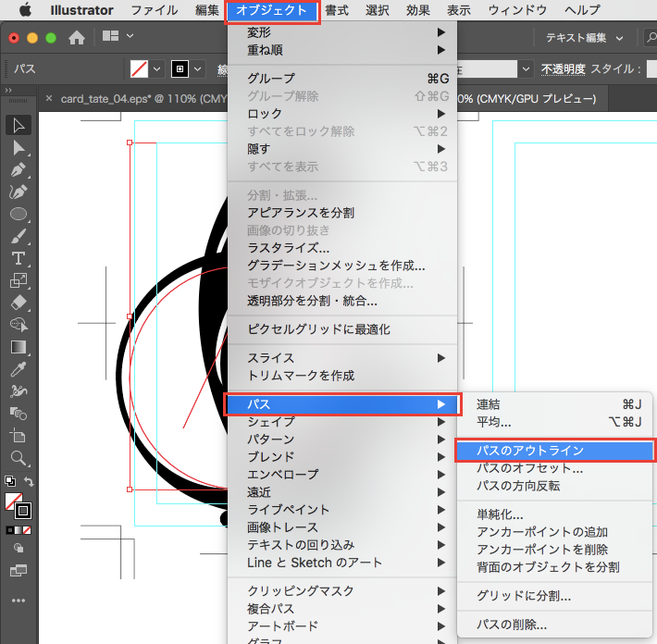The image size is (657, 644).
Task: Click the stroke color swatch in the toolbox
Action: (x=23, y=511)
